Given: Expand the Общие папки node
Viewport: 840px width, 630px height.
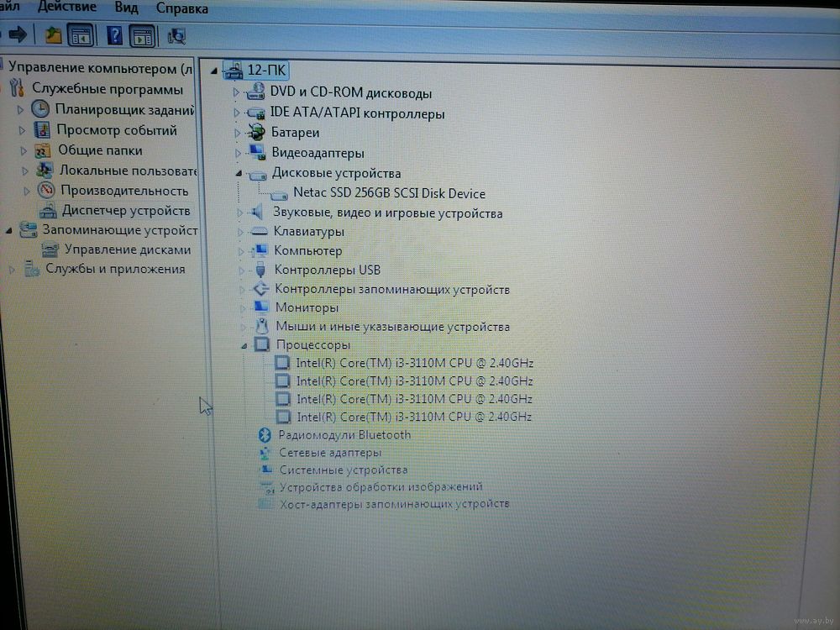Looking at the screenshot, I should (x=24, y=150).
